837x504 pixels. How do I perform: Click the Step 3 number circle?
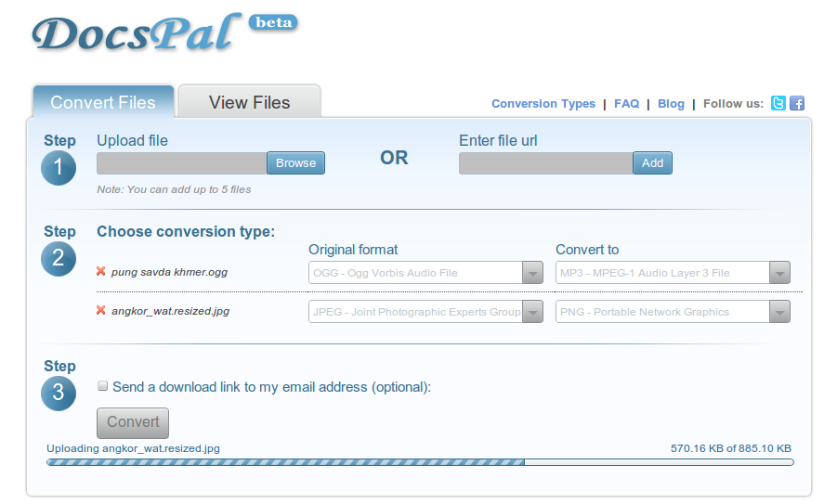[x=59, y=393]
